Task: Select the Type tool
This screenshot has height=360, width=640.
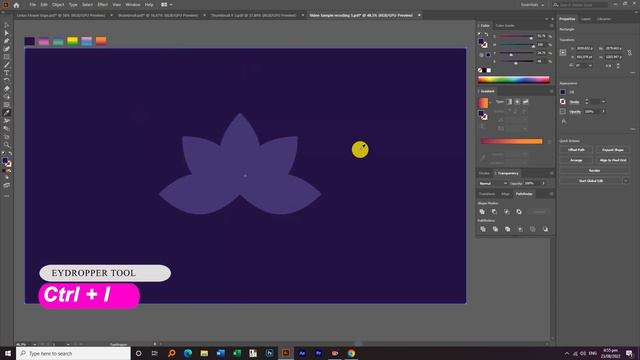Action: [x=7, y=73]
